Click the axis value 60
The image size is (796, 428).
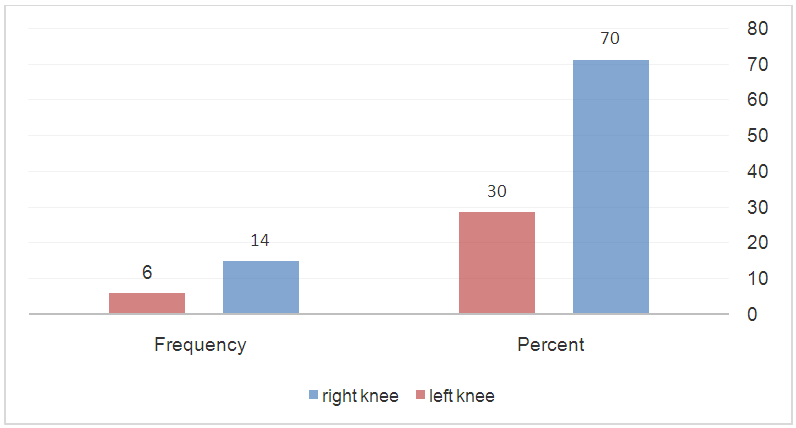[x=758, y=100]
